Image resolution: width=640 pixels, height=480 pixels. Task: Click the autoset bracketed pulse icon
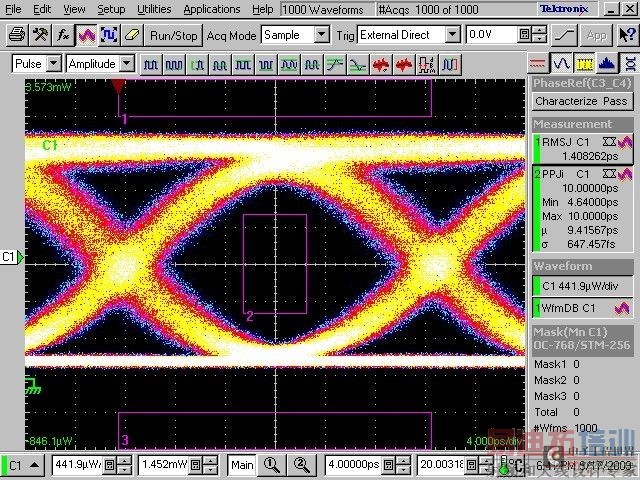[109, 36]
